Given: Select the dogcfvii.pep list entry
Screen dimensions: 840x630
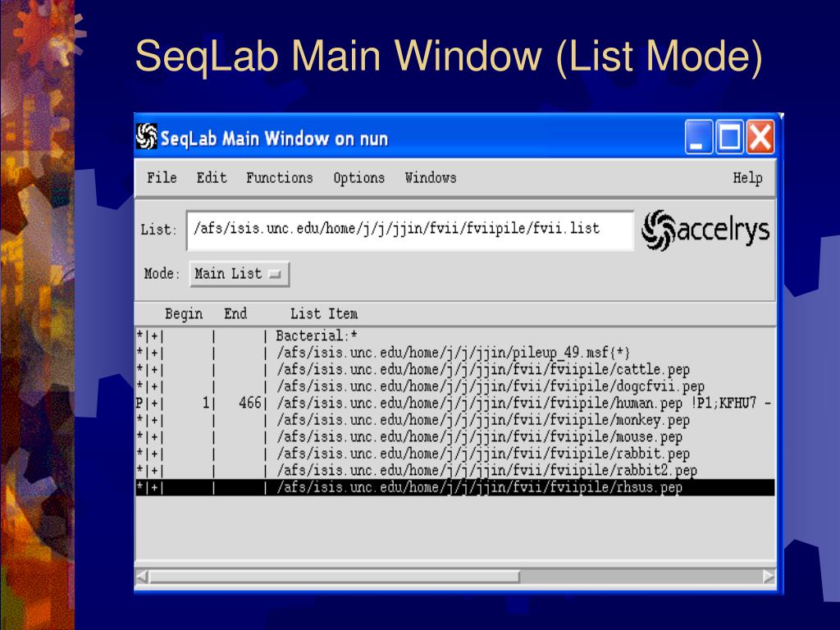Looking at the screenshot, I should pyautogui.click(x=454, y=386).
